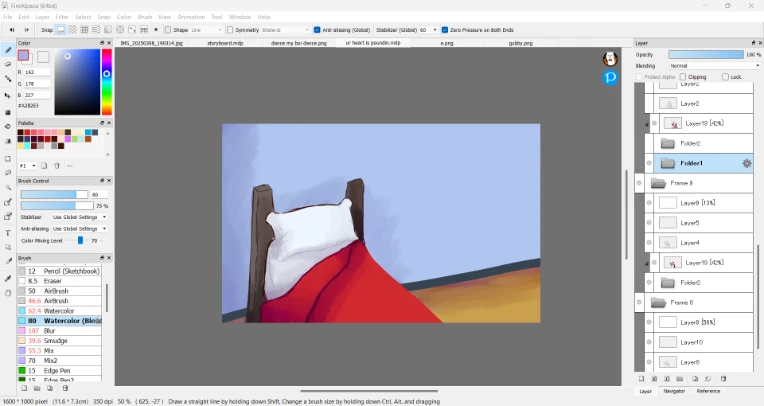The image size is (764, 406).
Task: Choose the Pencil (Sketchbook) brush
Action: tap(59, 271)
